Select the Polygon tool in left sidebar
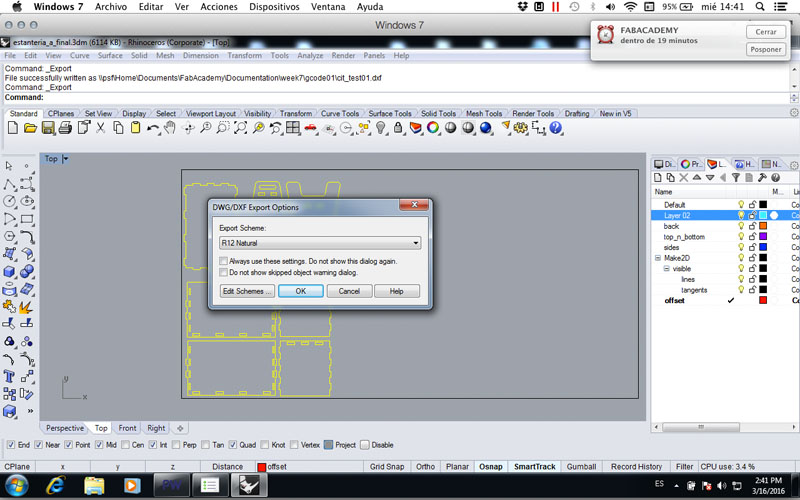The height and width of the screenshot is (500, 800). (x=9, y=236)
